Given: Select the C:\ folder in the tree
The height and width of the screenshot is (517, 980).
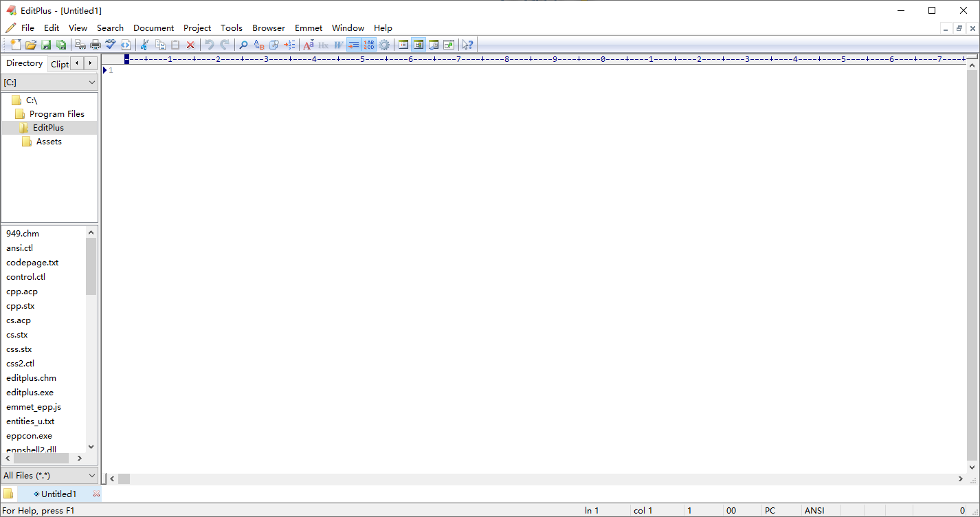Looking at the screenshot, I should 31,100.
